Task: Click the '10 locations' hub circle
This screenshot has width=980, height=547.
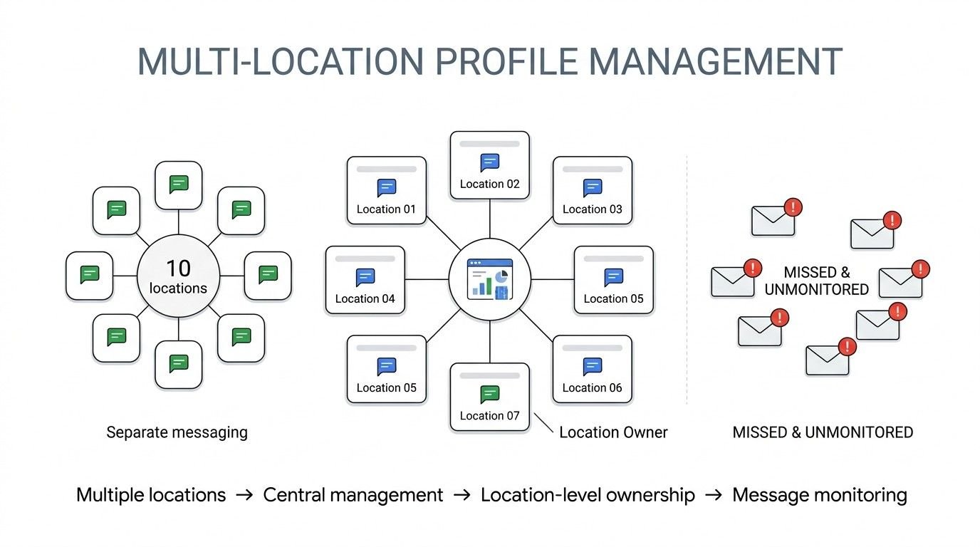Action: click(178, 276)
